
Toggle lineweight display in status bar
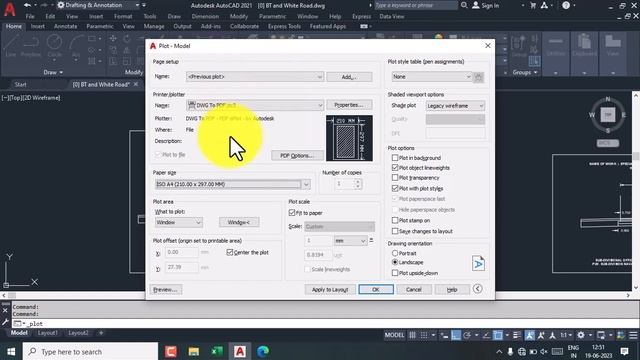click(x=517, y=335)
